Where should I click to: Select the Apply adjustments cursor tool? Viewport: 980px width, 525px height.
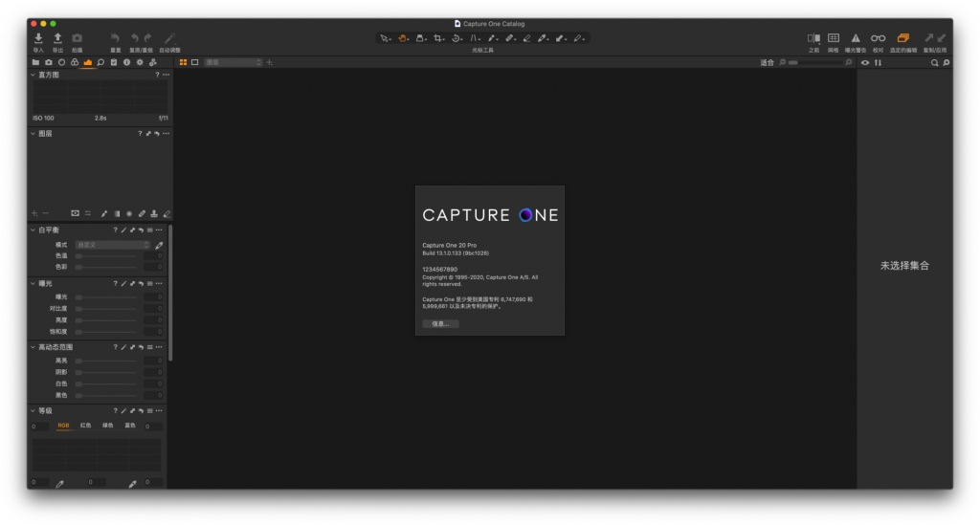(x=561, y=38)
